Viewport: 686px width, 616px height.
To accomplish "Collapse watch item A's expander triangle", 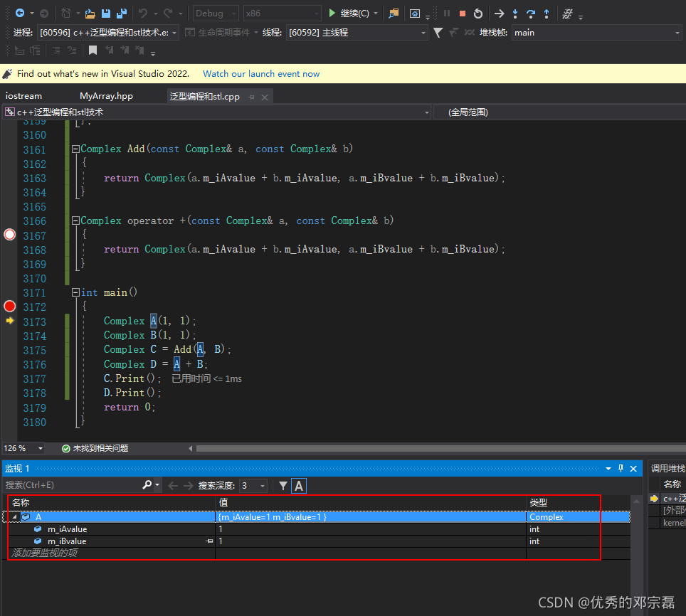I will [x=14, y=516].
